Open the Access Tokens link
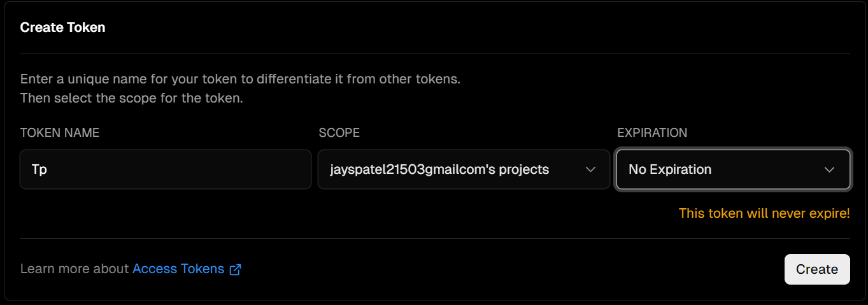Viewport: 868px width, 305px height. (x=178, y=269)
